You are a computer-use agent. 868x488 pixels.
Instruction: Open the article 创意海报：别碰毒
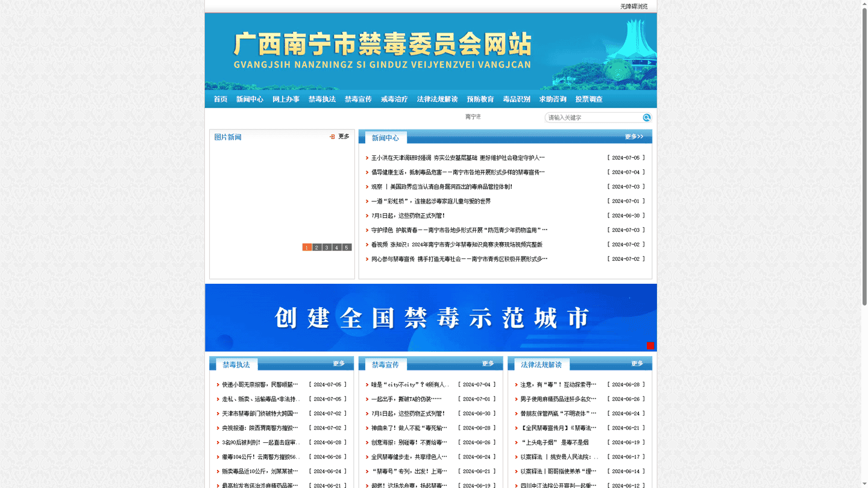click(x=409, y=442)
